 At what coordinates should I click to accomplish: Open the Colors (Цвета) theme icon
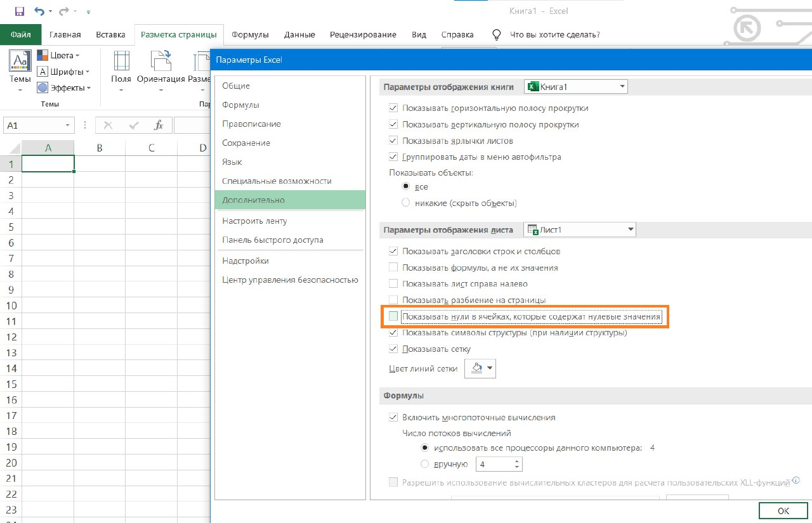pyautogui.click(x=43, y=55)
